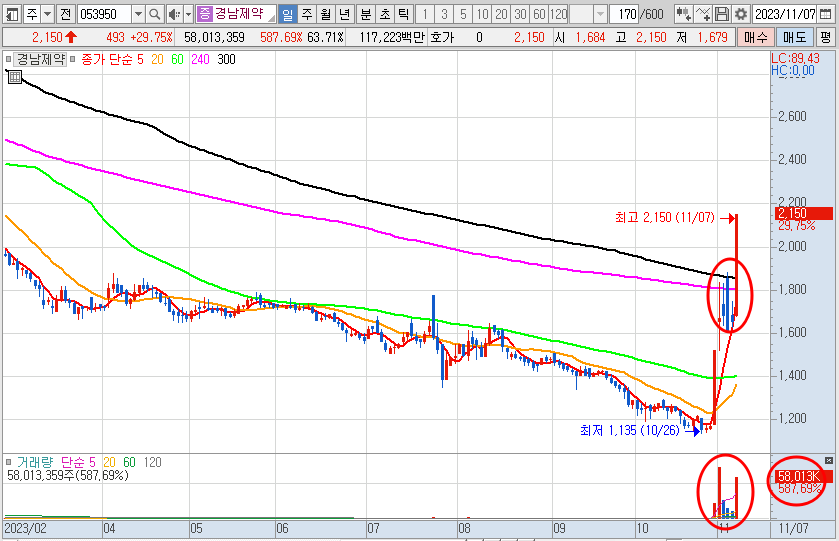Select the 일 daily chart period
This screenshot has width=839, height=541.
(288, 14)
